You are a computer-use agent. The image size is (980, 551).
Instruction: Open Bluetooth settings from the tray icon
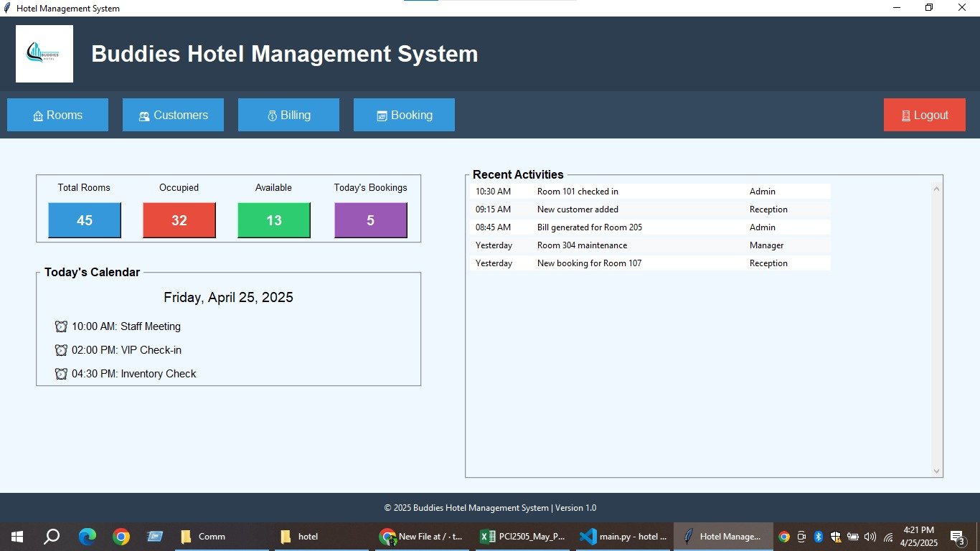coord(818,537)
